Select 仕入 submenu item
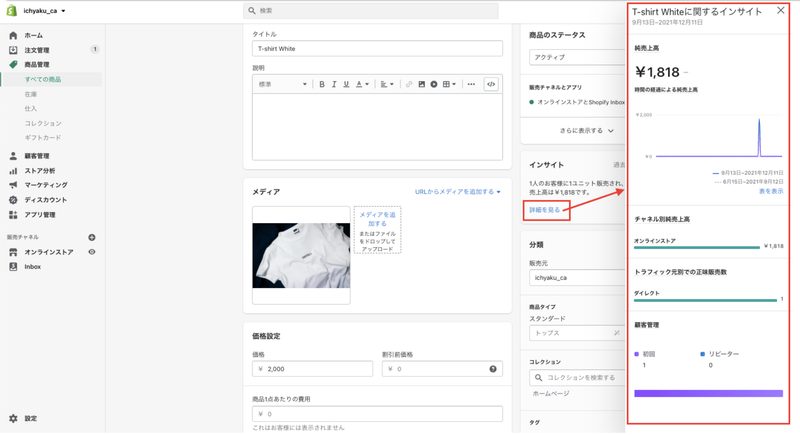The width and height of the screenshot is (800, 435). (31, 109)
